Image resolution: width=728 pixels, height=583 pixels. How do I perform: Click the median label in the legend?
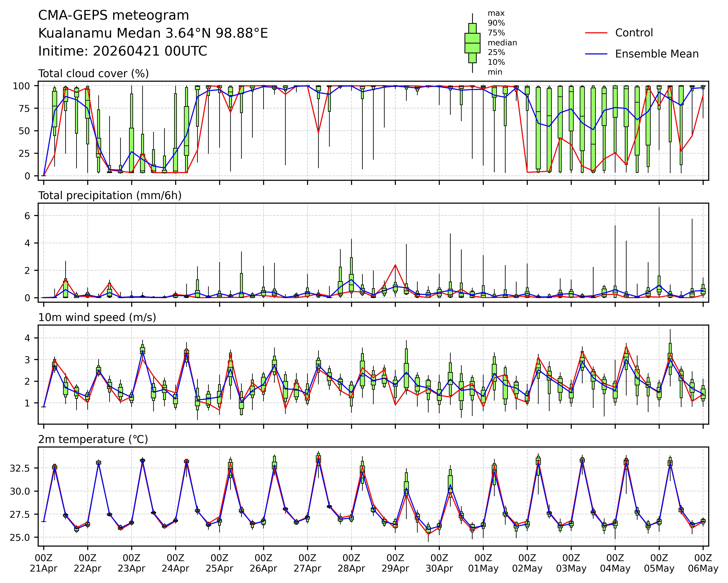(502, 43)
